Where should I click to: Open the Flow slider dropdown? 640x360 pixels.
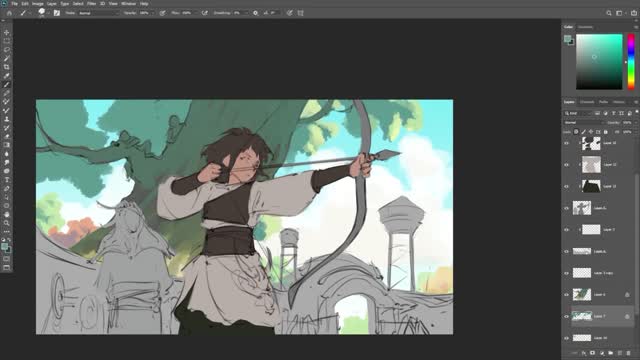coord(195,13)
